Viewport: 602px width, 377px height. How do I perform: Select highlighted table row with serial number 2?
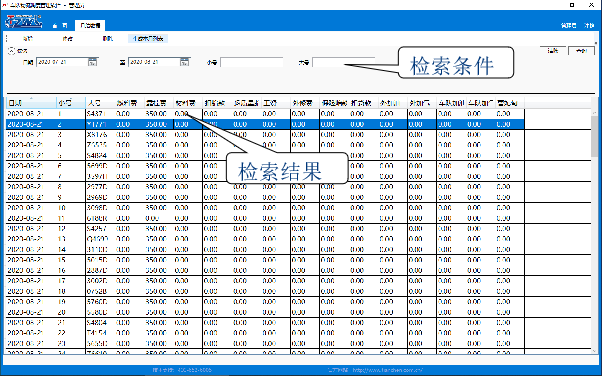tap(265, 124)
